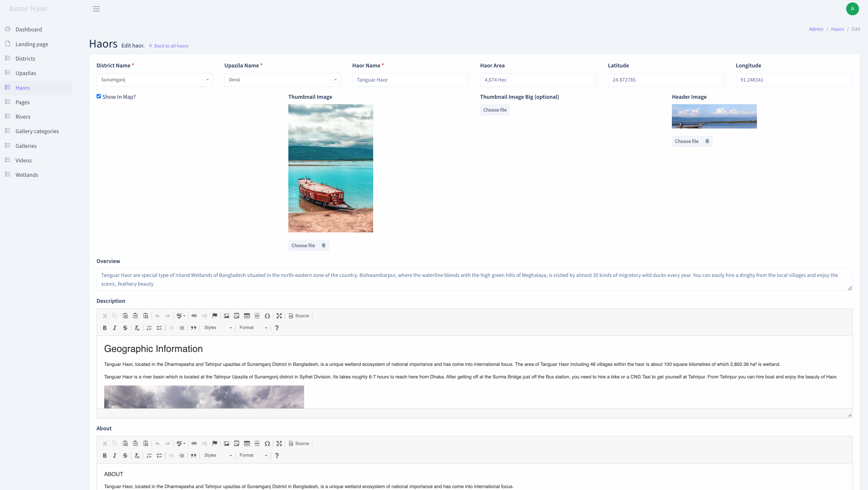Uncheck the Show In Map checkbox
Screen dimensions: 868x490
click(x=99, y=96)
